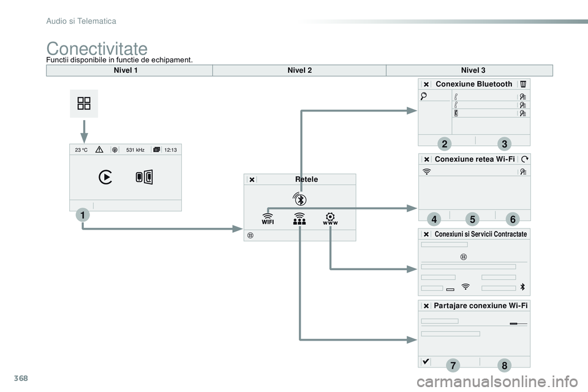Click the Conexiune retea Wi-Fi title
The image size is (588, 392).
click(x=474, y=159)
